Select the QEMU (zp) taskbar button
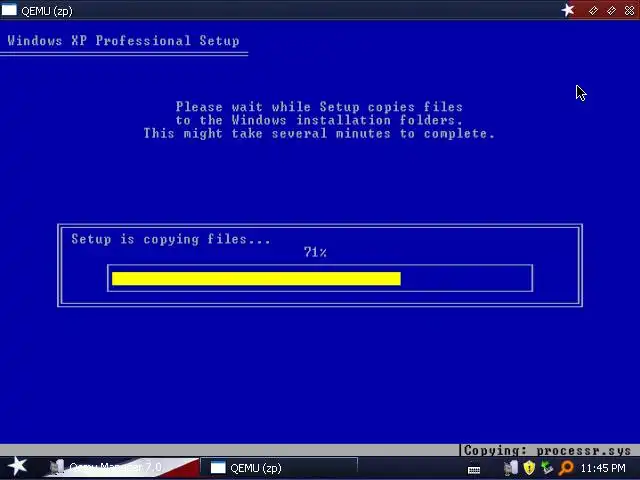The image size is (640, 480). tap(279, 467)
